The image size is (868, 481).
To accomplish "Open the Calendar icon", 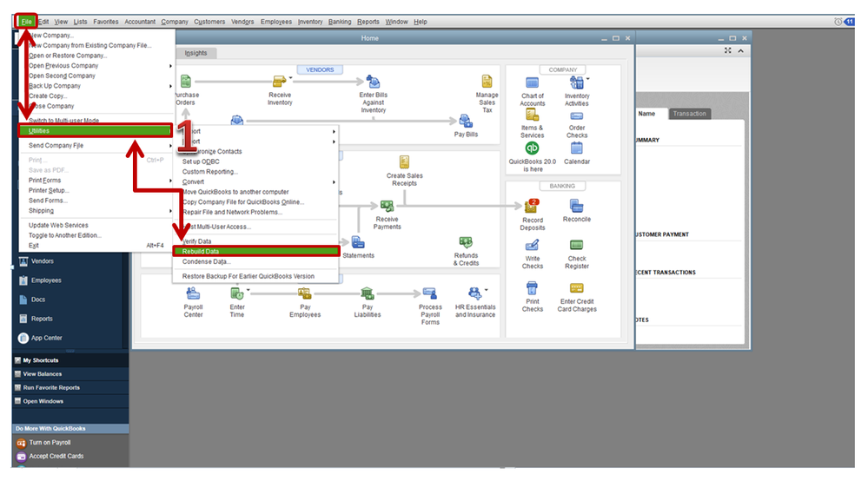I will click(577, 148).
